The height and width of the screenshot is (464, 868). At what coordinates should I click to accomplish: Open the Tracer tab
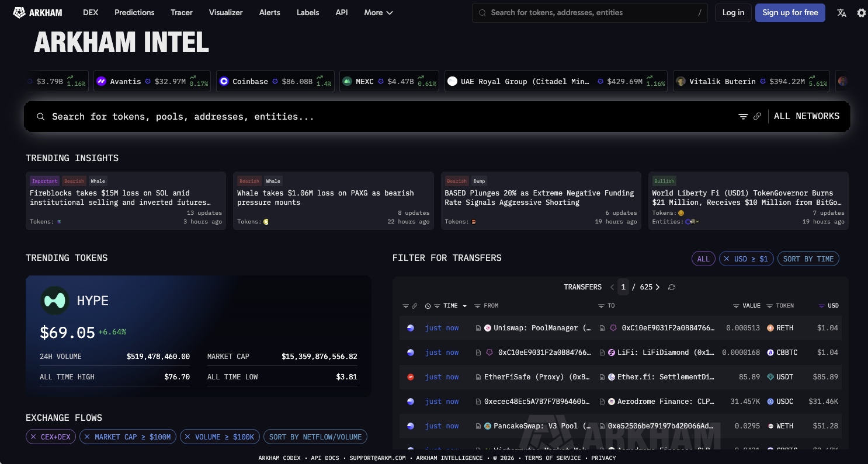(182, 12)
